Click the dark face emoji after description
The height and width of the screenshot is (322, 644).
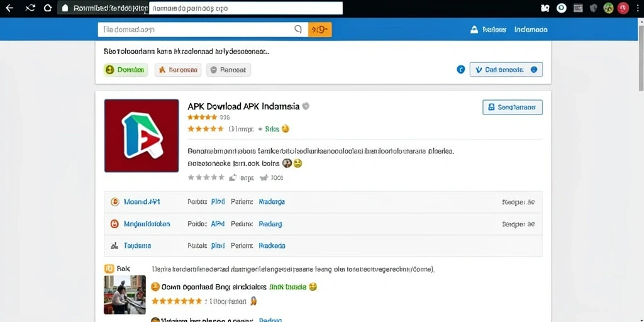[x=287, y=163]
